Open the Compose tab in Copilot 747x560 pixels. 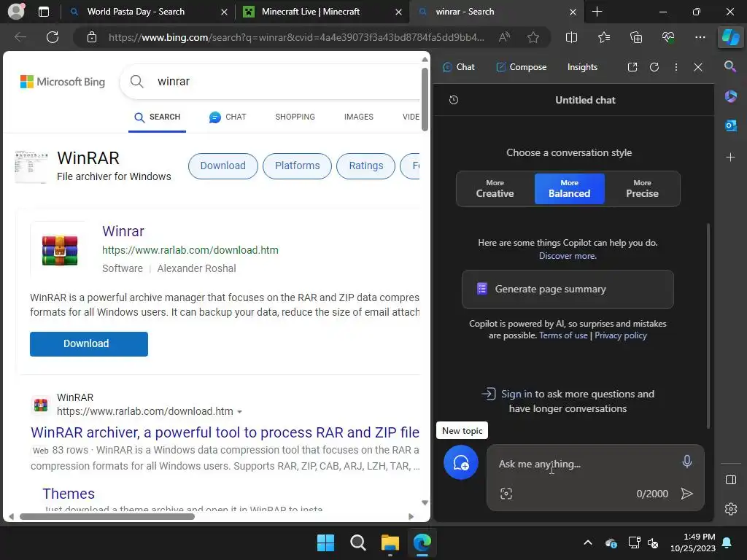click(x=521, y=67)
